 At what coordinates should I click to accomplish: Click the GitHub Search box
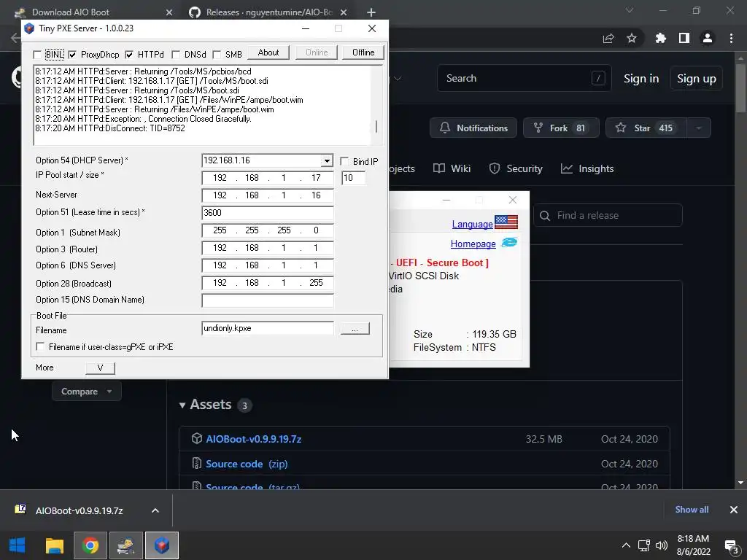[524, 78]
